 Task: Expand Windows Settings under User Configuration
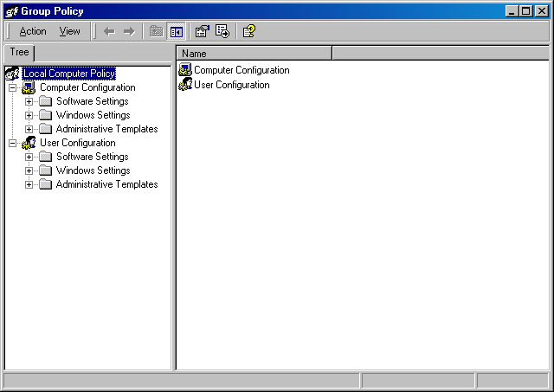pos(29,171)
